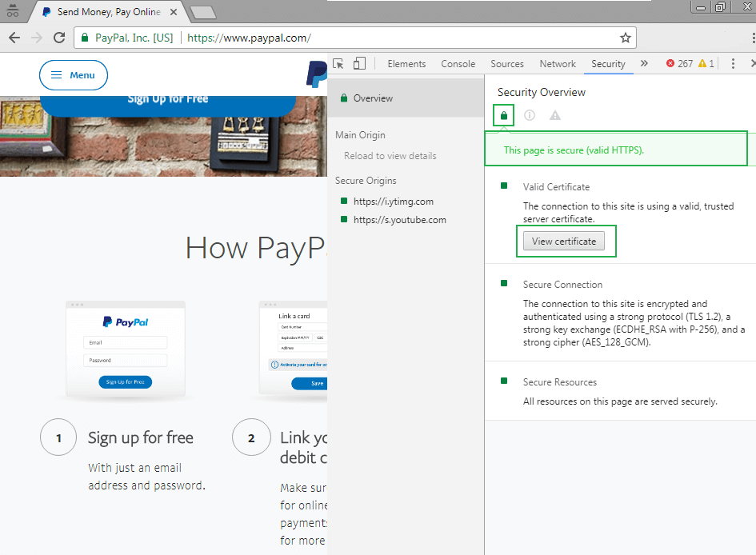Open the red error count indicator
Screen dimensions: 756x555
(679, 64)
